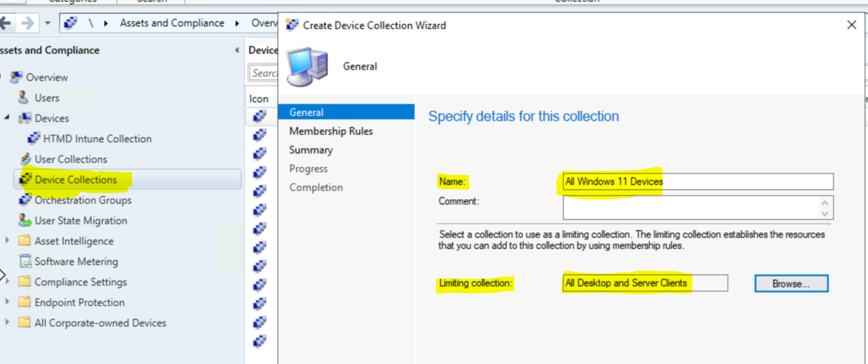
Task: Click the Search box in device list
Action: (x=264, y=73)
